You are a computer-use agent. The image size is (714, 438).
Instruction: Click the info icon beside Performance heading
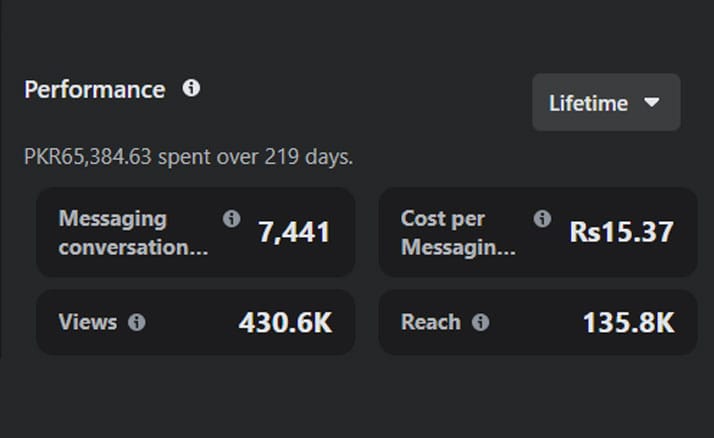tap(191, 89)
